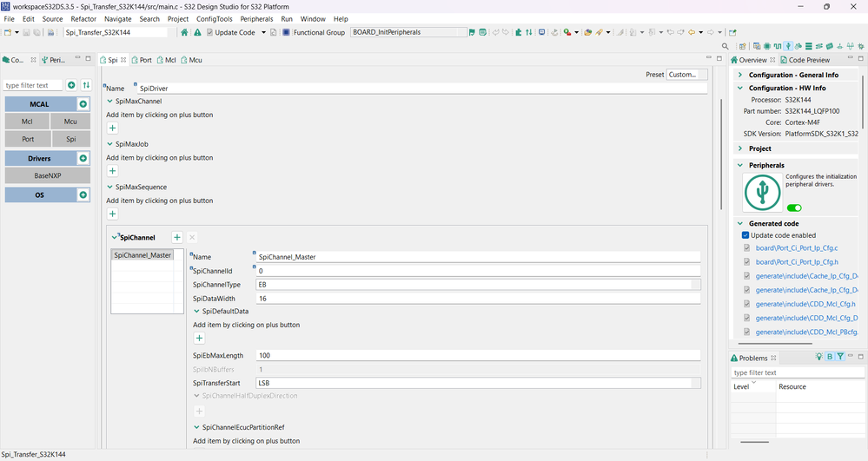This screenshot has width=868, height=461.
Task: Click the magnifier search icon
Action: pos(726,47)
